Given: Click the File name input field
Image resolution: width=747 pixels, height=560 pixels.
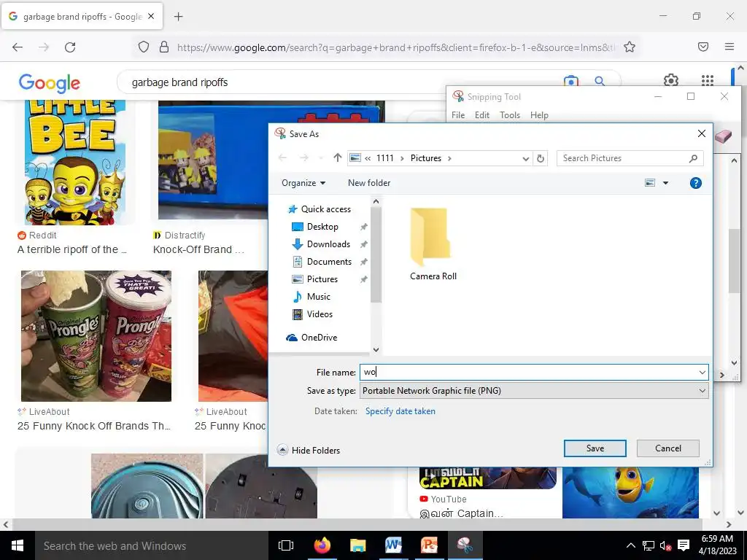Looking at the screenshot, I should point(528,372).
